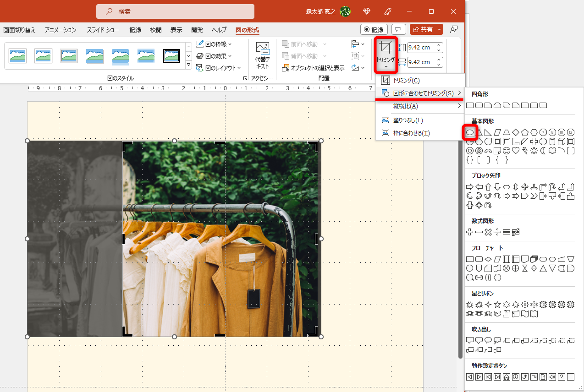Select the smiley face shape
Screen dimensions: 584x392
click(x=506, y=150)
